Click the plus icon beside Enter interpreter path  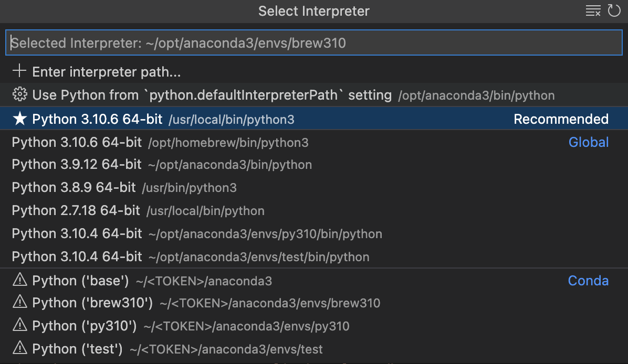coord(19,71)
